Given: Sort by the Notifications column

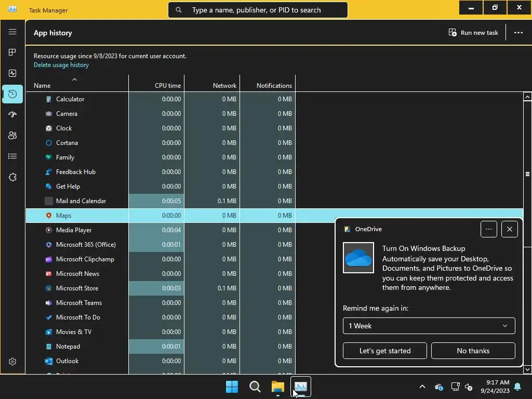Looking at the screenshot, I should (268, 84).
